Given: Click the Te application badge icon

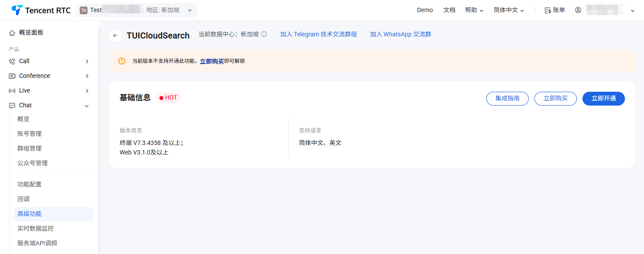Looking at the screenshot, I should pyautogui.click(x=84, y=10).
